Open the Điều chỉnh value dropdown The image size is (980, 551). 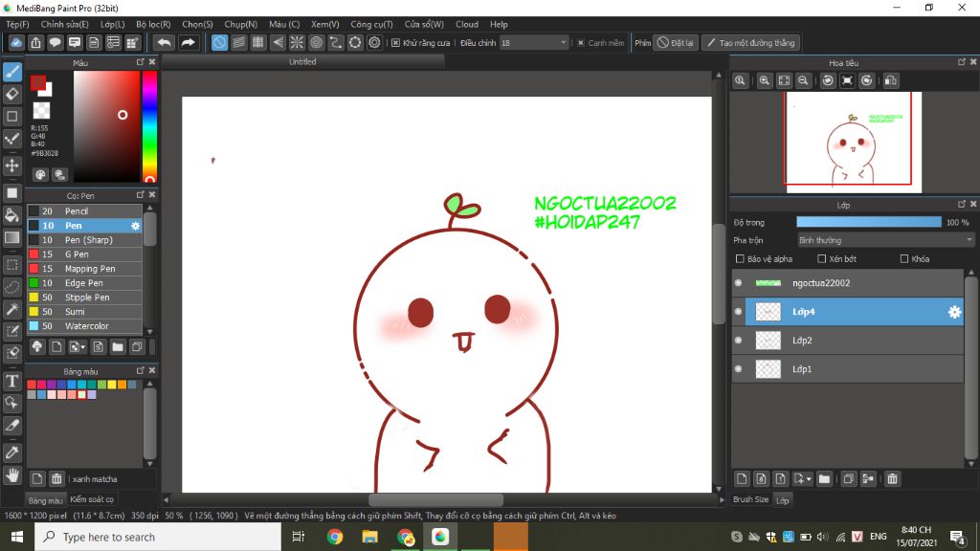pos(534,42)
